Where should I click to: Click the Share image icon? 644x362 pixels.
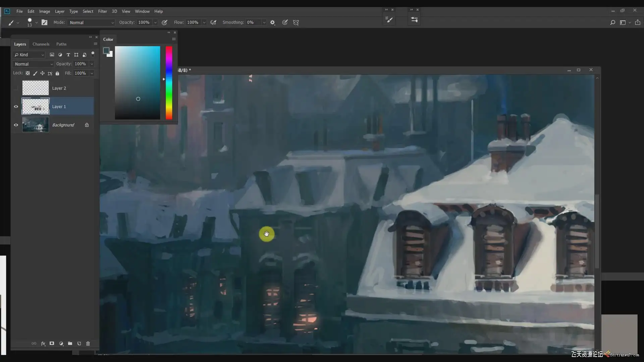point(638,22)
